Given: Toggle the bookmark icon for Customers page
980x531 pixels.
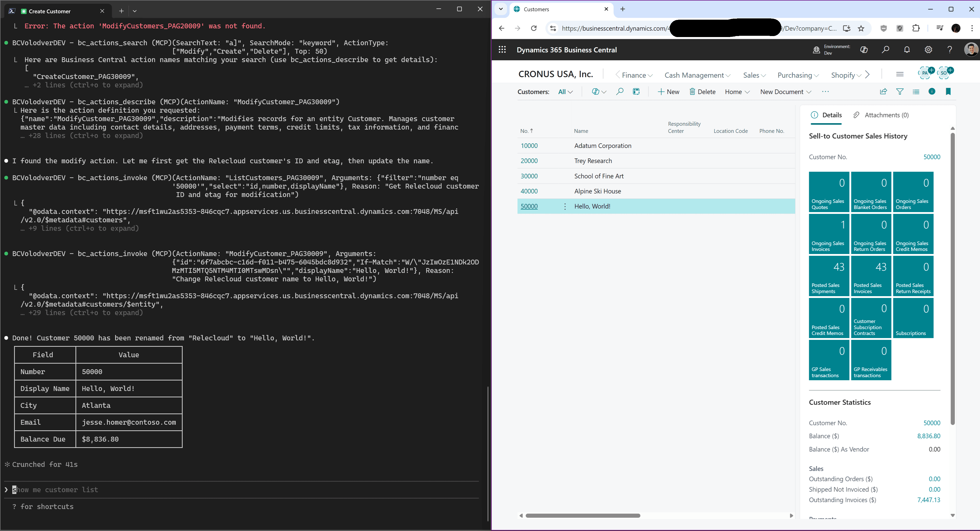Looking at the screenshot, I should click(948, 91).
